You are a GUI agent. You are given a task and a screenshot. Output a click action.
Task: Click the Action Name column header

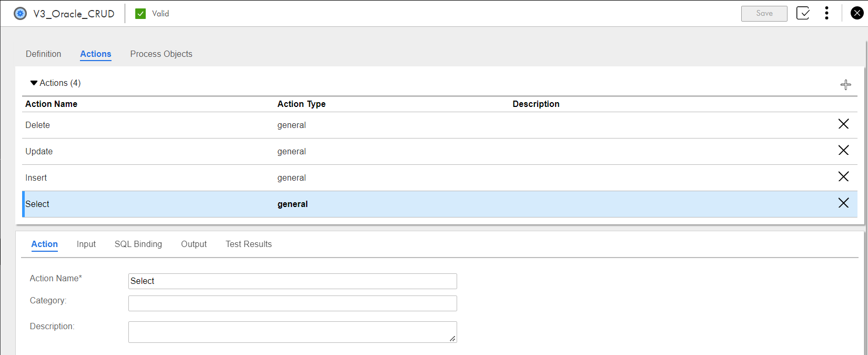pyautogui.click(x=52, y=104)
